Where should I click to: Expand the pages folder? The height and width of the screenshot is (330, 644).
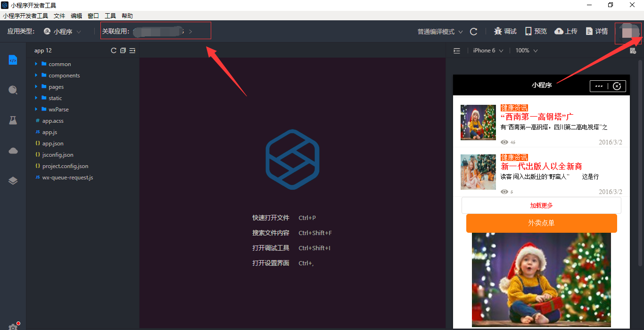click(x=56, y=87)
